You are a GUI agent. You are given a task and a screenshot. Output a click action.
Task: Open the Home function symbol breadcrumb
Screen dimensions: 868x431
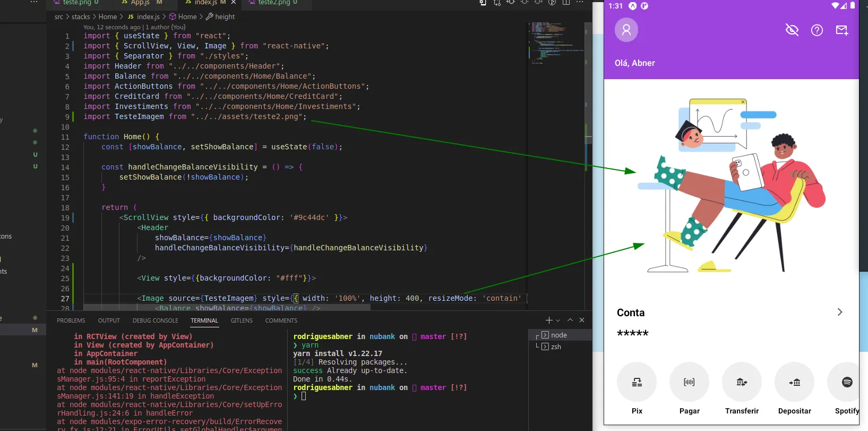[x=183, y=17]
